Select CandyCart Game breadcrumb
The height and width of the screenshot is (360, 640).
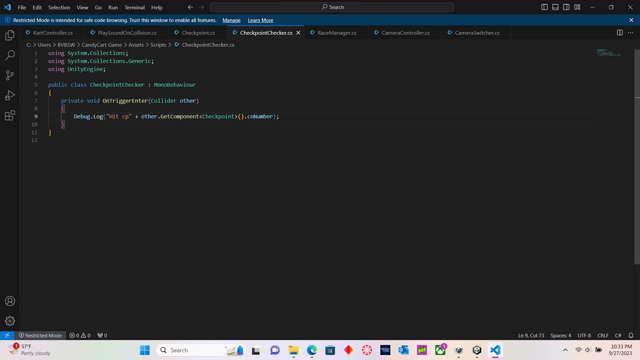[102, 45]
